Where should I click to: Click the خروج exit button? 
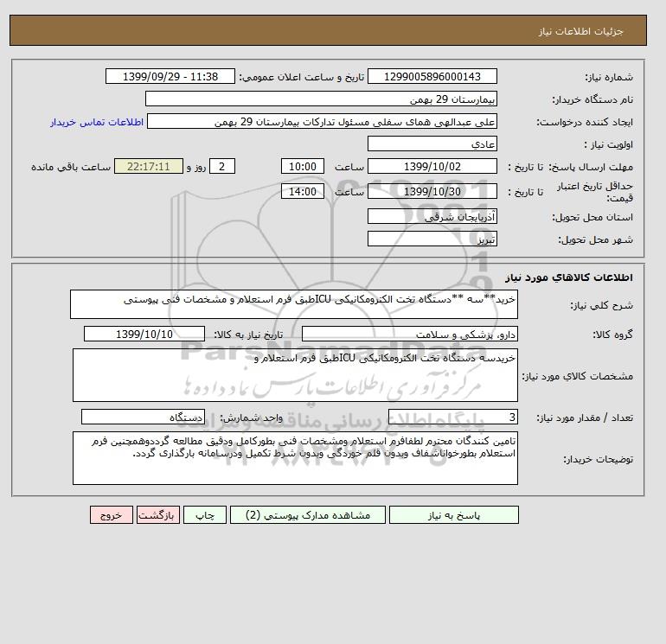point(112,515)
